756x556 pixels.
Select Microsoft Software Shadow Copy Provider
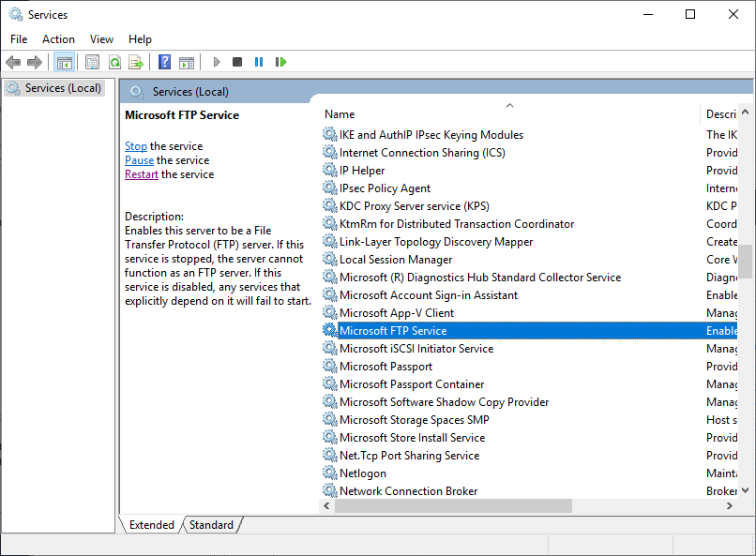(444, 402)
